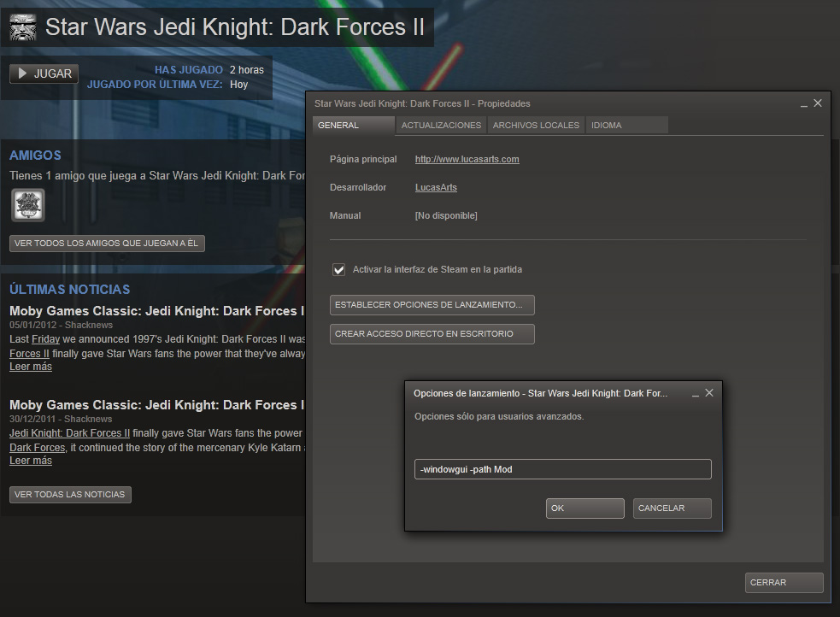840x617 pixels.
Task: Close the Propiedades window with X
Action: click(x=818, y=103)
